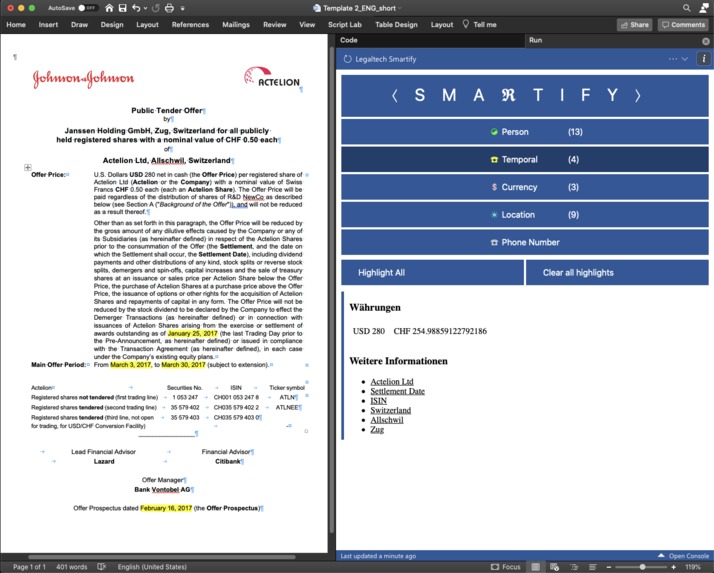Click the Save disk icon
The height and width of the screenshot is (573, 714).
(122, 8)
